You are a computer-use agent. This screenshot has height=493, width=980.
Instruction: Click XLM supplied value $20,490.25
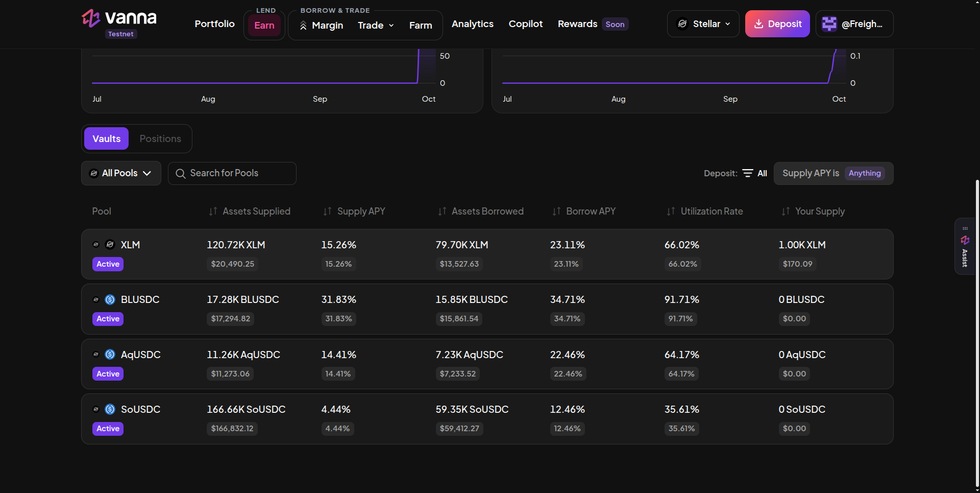pyautogui.click(x=232, y=264)
